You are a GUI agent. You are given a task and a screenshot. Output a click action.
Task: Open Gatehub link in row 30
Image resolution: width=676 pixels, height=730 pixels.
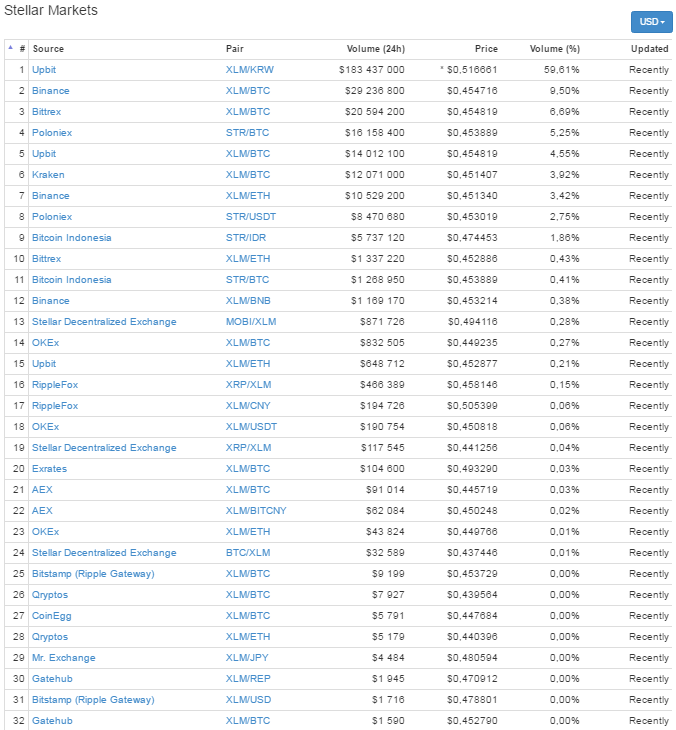(x=52, y=678)
